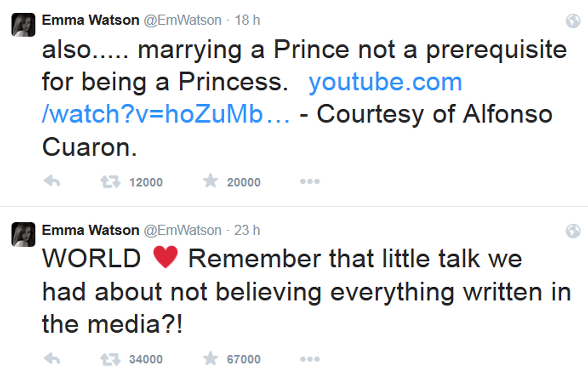Click the globe icon on the 18 h tweet
The image size is (588, 378).
pos(573,21)
